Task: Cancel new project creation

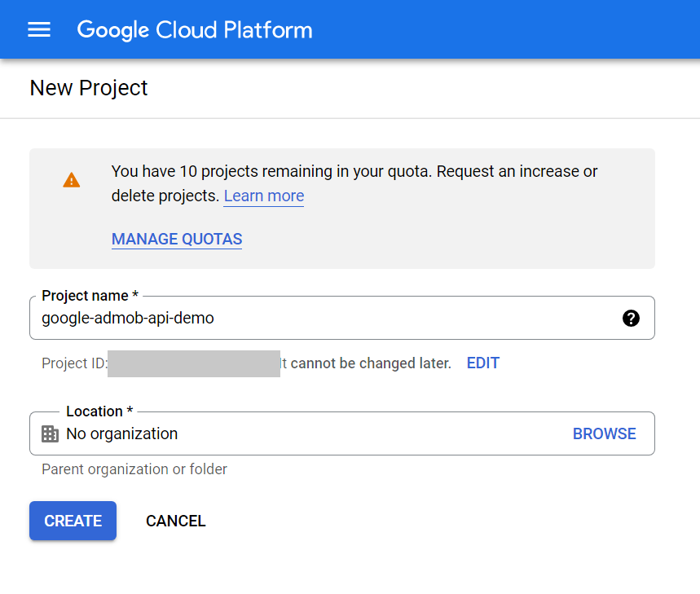Action: (176, 521)
